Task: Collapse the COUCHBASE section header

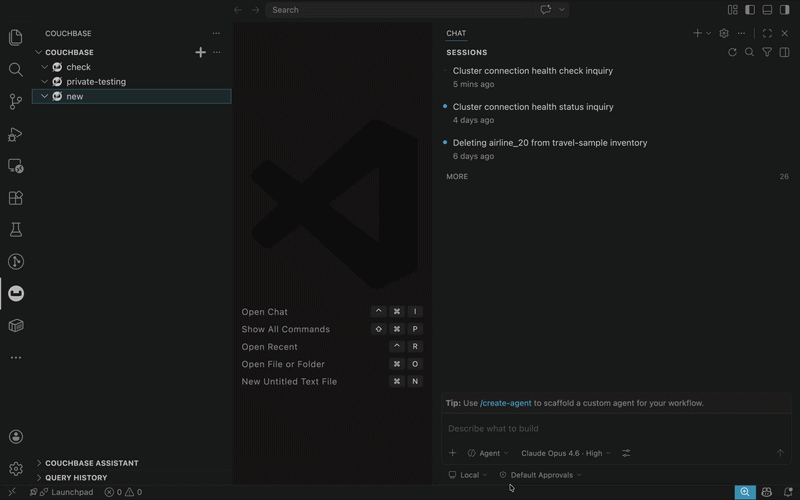Action: [x=132, y=52]
